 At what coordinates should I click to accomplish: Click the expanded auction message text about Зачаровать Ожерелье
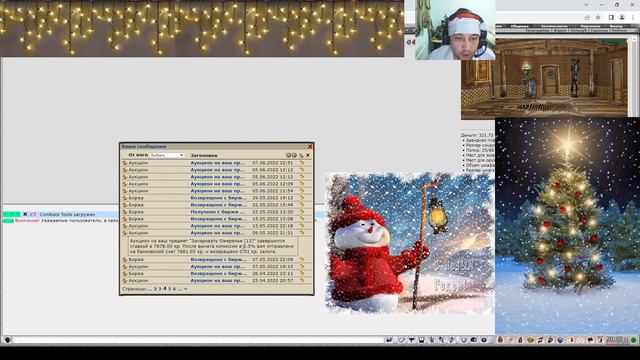213,247
